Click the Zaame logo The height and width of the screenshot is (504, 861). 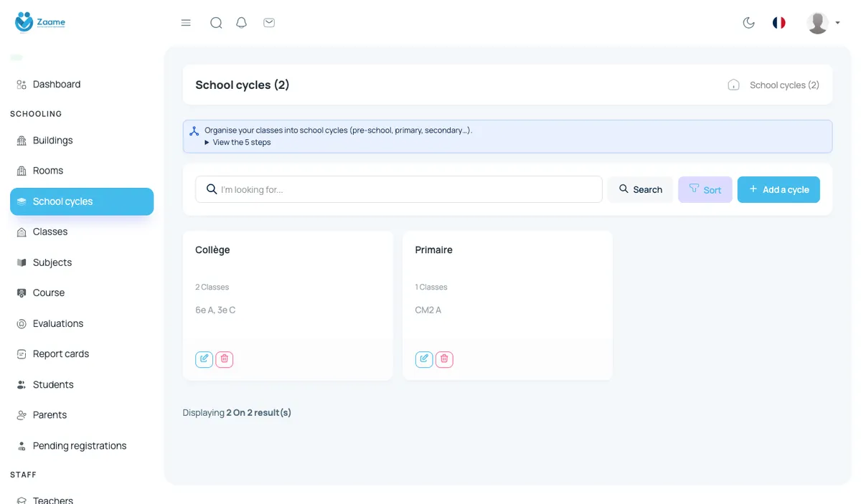pyautogui.click(x=40, y=22)
